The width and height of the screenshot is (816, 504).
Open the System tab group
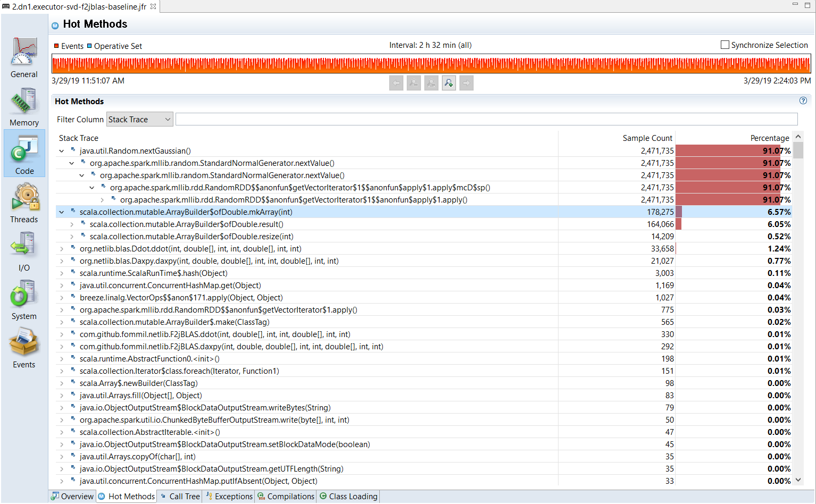[24, 300]
